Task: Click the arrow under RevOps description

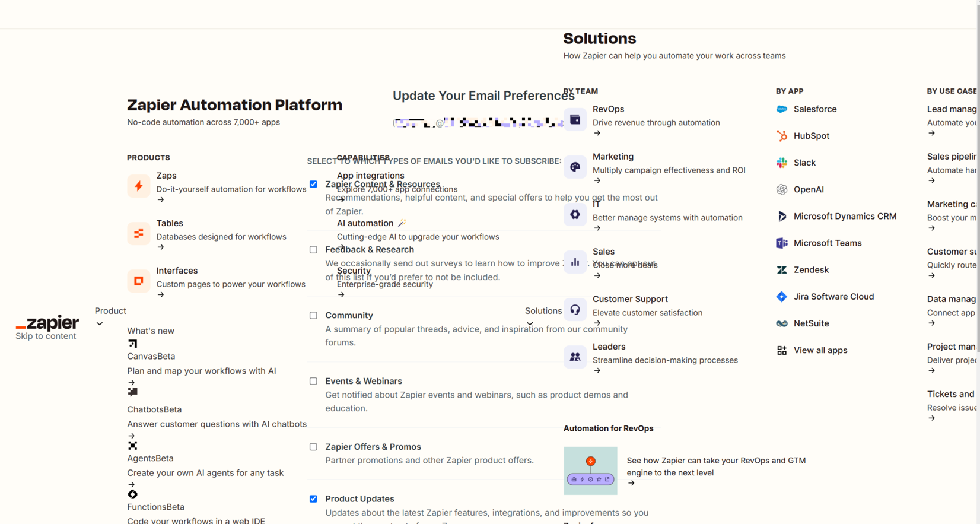Action: pos(597,133)
